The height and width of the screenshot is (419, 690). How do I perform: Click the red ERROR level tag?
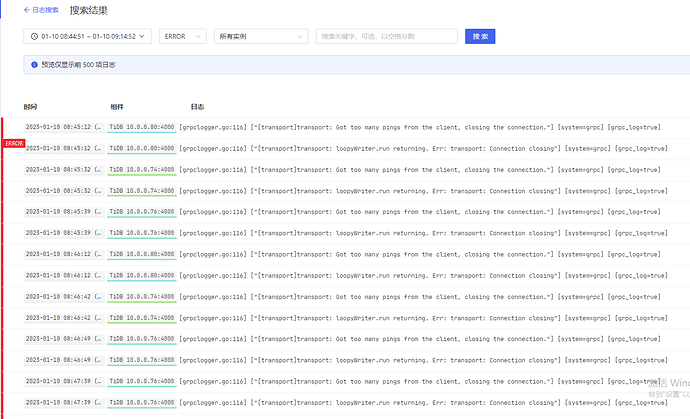point(14,143)
